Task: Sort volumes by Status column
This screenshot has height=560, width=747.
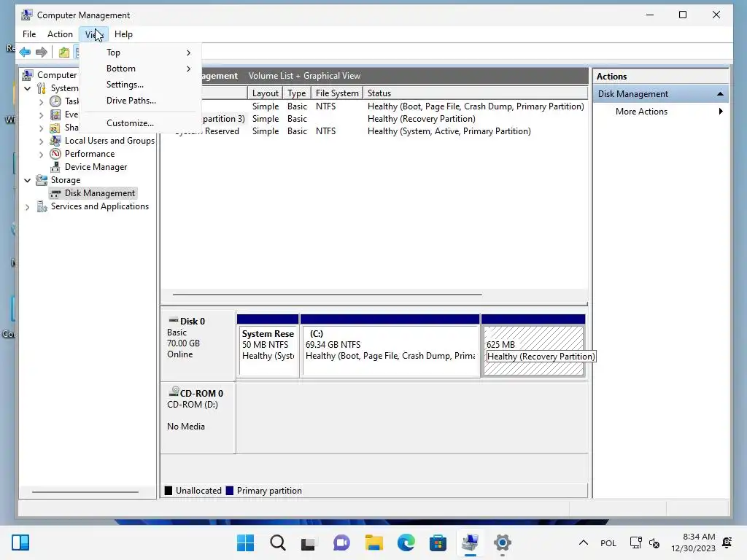Action: point(475,93)
